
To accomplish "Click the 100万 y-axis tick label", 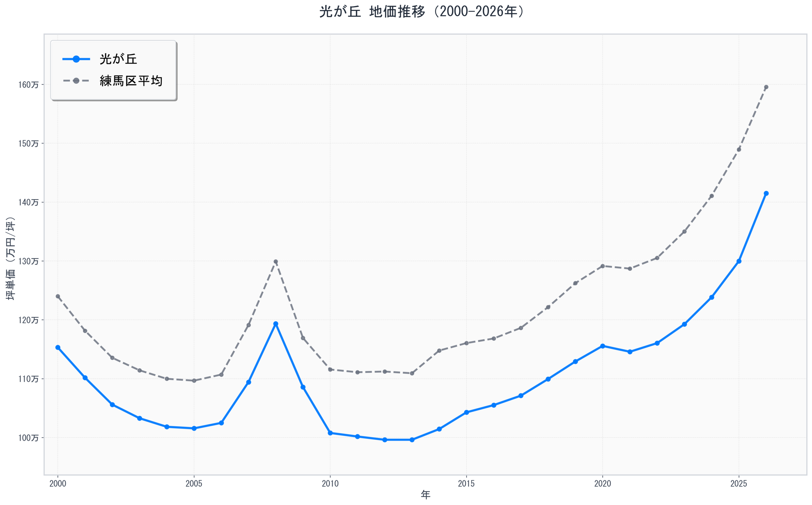I will (x=28, y=438).
